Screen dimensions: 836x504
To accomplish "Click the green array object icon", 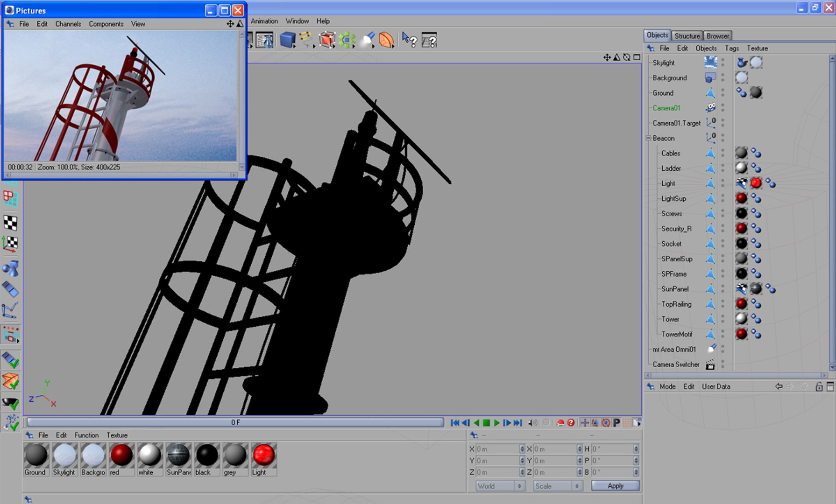I will coord(347,40).
